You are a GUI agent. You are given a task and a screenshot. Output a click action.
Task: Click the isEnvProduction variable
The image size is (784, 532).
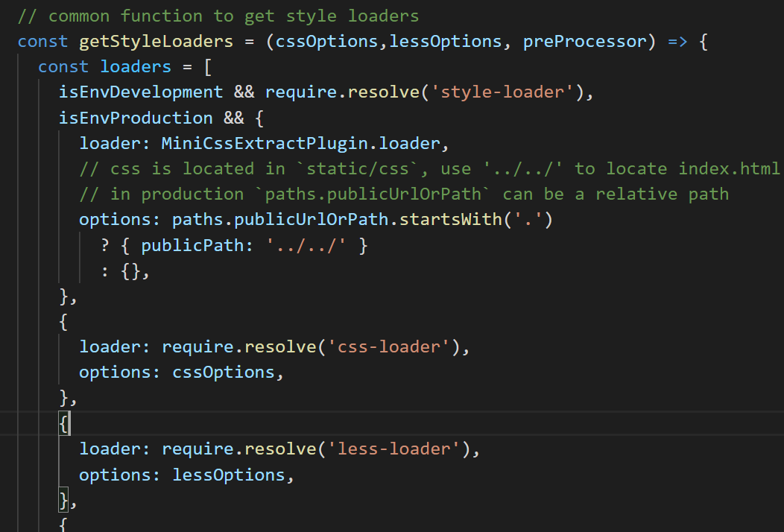pyautogui.click(x=135, y=117)
